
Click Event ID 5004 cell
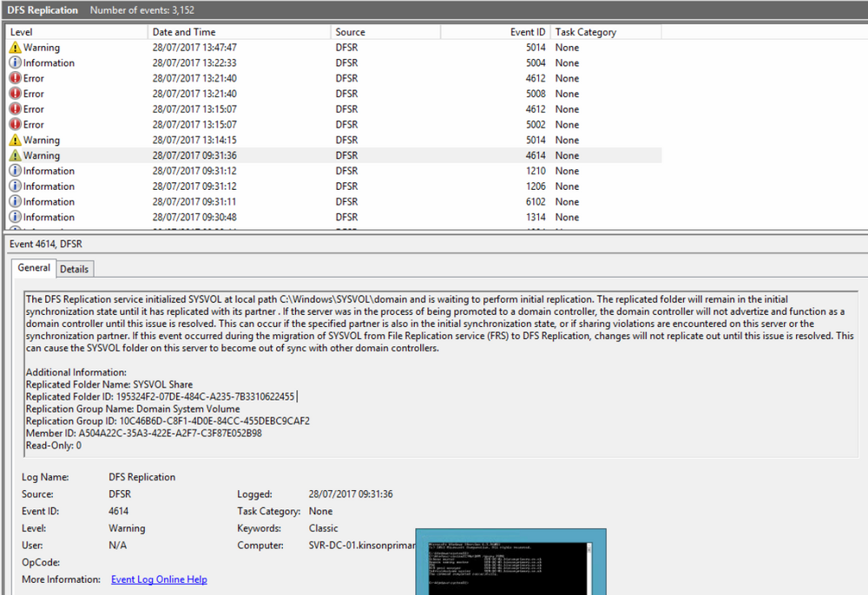(536, 63)
